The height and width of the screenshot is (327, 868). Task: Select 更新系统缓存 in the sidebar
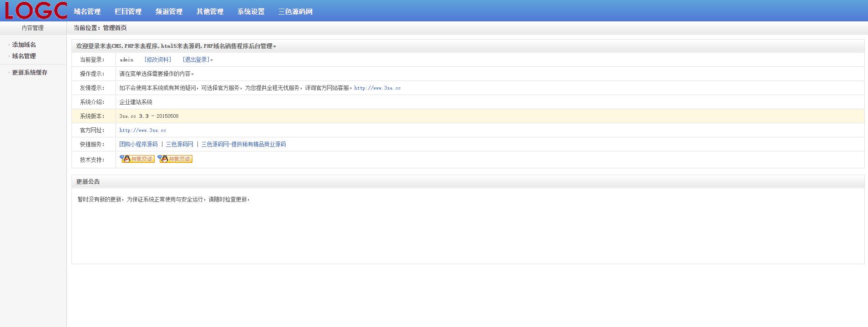pos(30,72)
